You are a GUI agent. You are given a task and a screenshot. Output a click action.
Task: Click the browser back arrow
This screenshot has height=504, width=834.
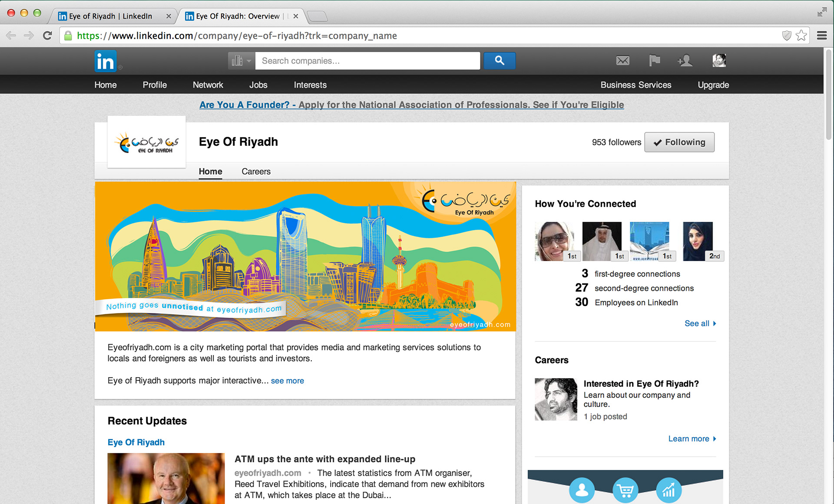click(11, 36)
